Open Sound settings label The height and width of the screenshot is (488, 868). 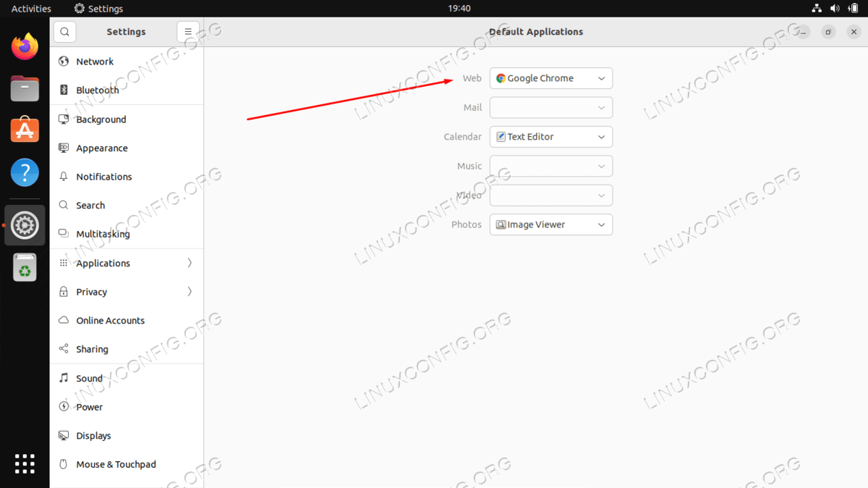tap(90, 378)
